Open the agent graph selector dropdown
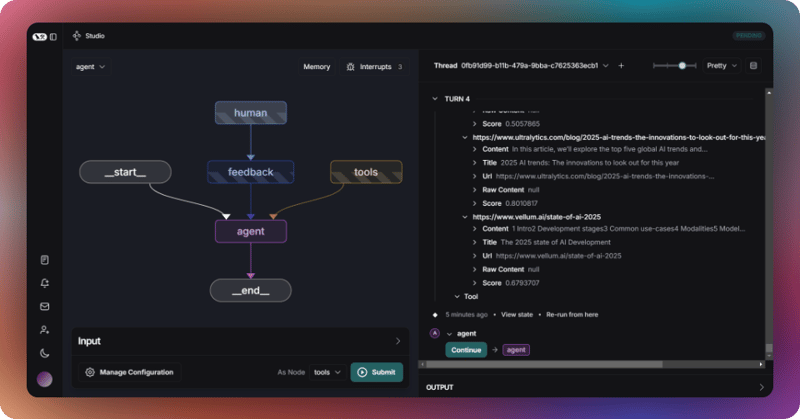Image resolution: width=800 pixels, height=419 pixels. 90,67
